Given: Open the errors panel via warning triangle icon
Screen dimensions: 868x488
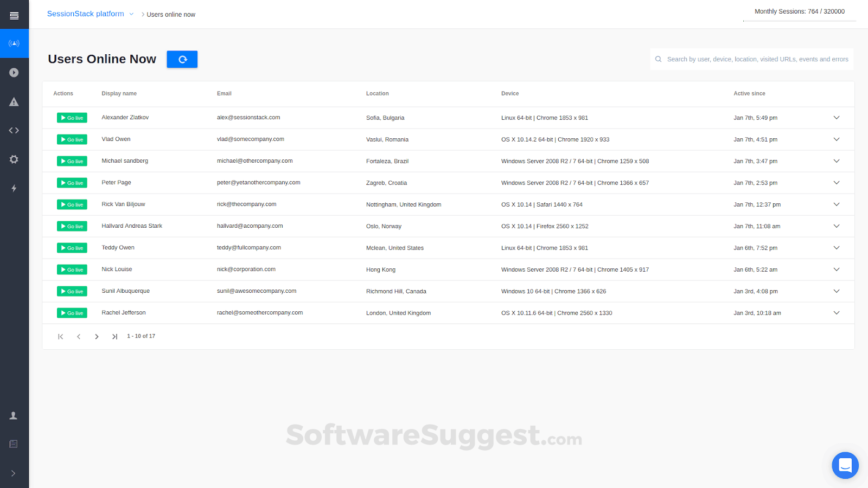Looking at the screenshot, I should tap(14, 101).
